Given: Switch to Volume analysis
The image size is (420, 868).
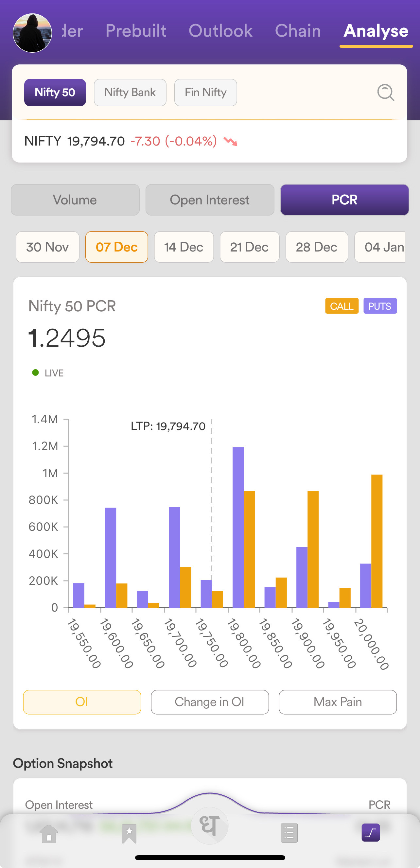Looking at the screenshot, I should (x=75, y=200).
